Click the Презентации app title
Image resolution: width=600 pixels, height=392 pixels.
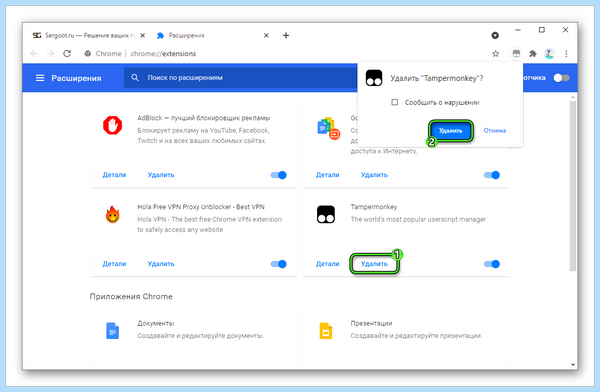[x=371, y=323]
